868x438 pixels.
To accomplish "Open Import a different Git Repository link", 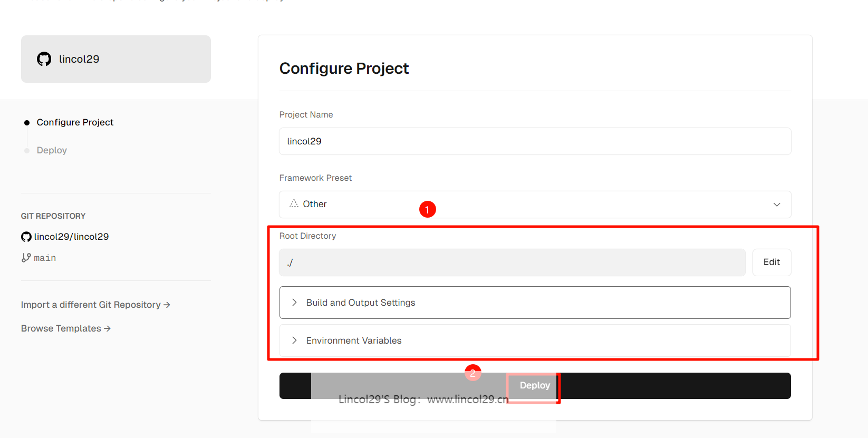I will click(95, 305).
